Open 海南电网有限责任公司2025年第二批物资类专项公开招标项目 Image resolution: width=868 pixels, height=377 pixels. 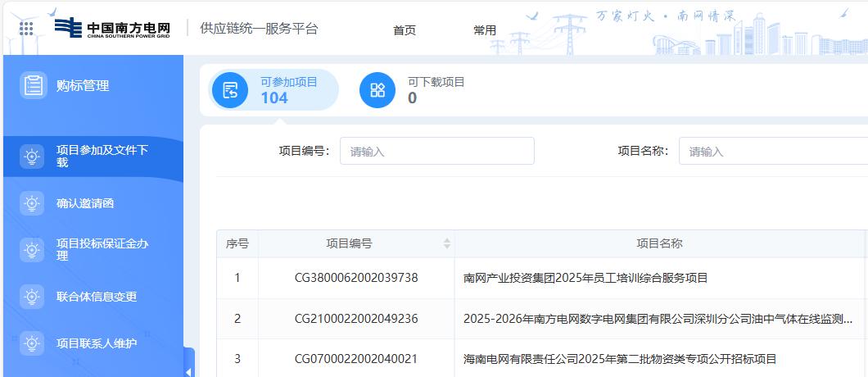pos(620,359)
